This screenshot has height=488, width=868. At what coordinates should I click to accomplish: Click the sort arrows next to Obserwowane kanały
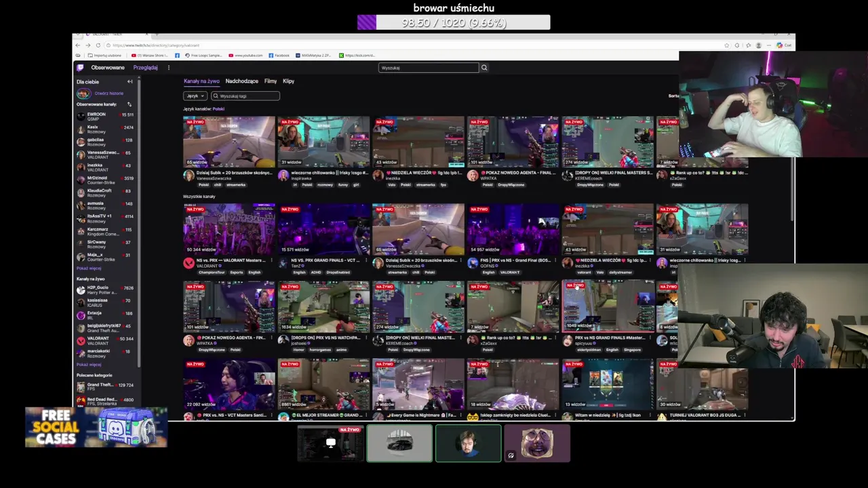[130, 104]
